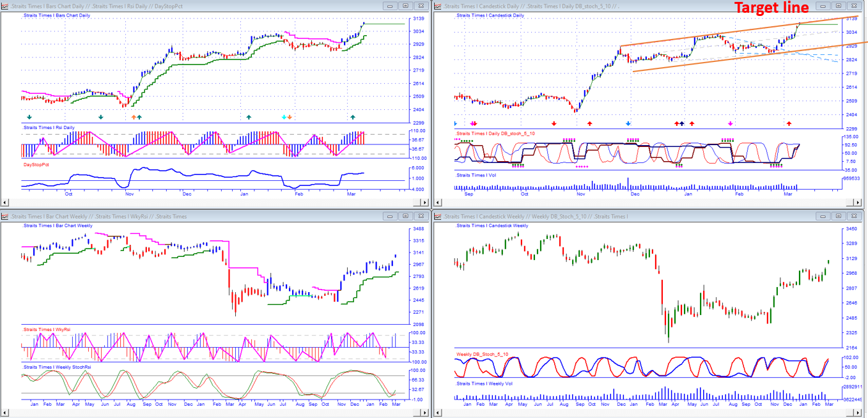This screenshot has height=418, width=868.
Task: Close the Candlestick Daily window
Action: [x=854, y=6]
